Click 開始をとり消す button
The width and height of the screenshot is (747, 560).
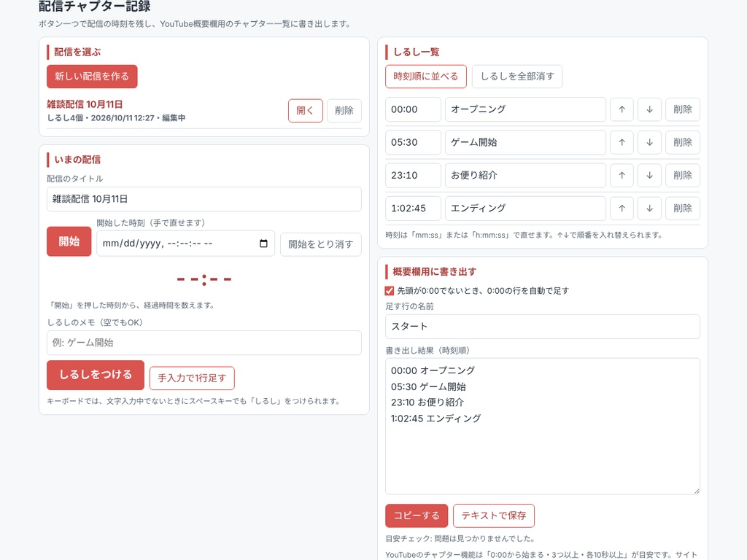pos(321,244)
